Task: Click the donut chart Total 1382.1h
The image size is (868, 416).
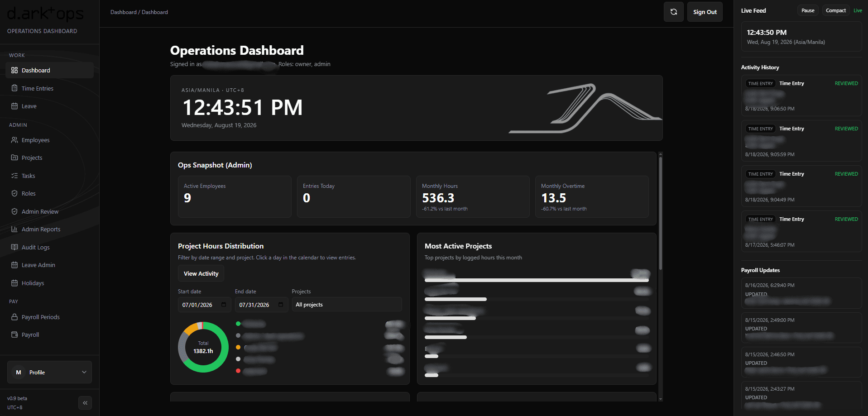Action: pyautogui.click(x=203, y=347)
